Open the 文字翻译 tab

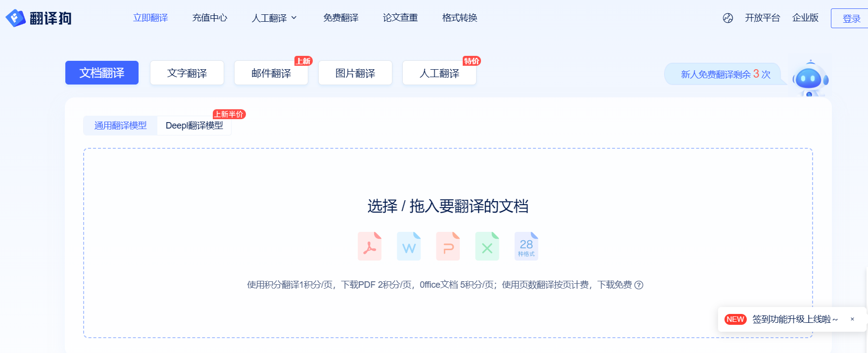click(x=187, y=73)
